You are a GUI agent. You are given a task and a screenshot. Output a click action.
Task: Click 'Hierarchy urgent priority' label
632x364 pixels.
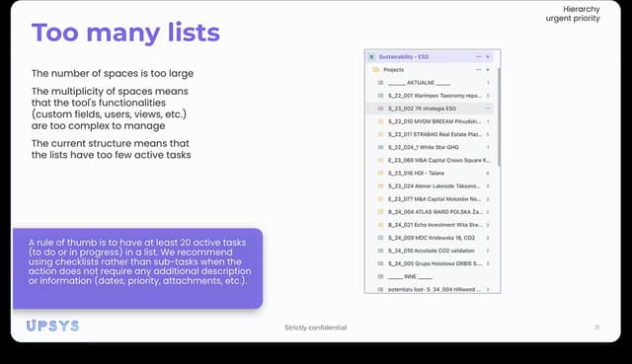[x=573, y=14]
